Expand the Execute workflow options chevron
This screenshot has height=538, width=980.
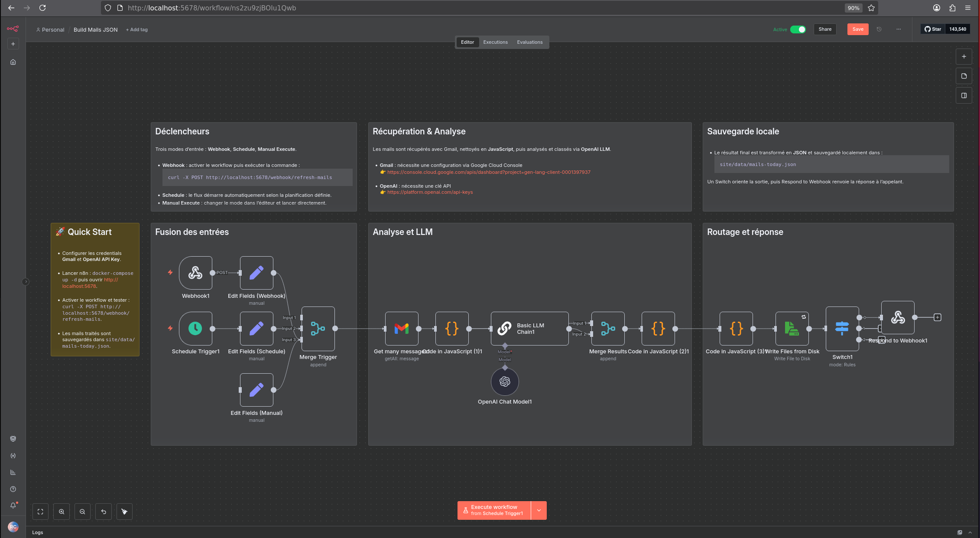click(539, 510)
